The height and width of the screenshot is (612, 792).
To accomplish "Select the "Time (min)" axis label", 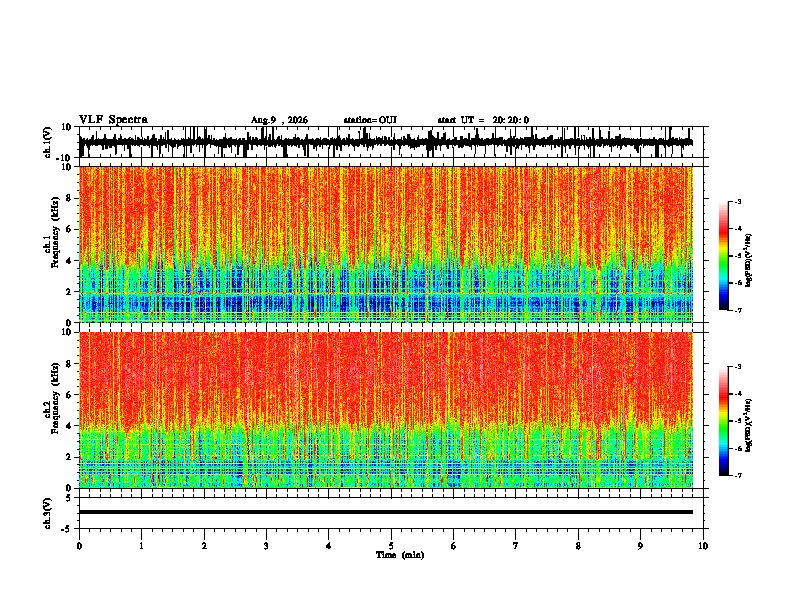I will pos(400,555).
